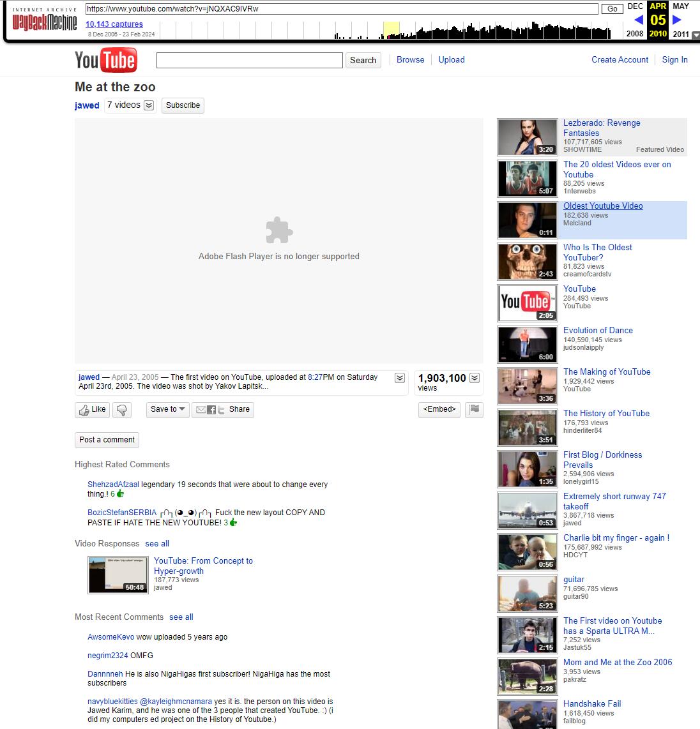700x729 pixels.
Task: Open the Upload tab
Action: 452,59
